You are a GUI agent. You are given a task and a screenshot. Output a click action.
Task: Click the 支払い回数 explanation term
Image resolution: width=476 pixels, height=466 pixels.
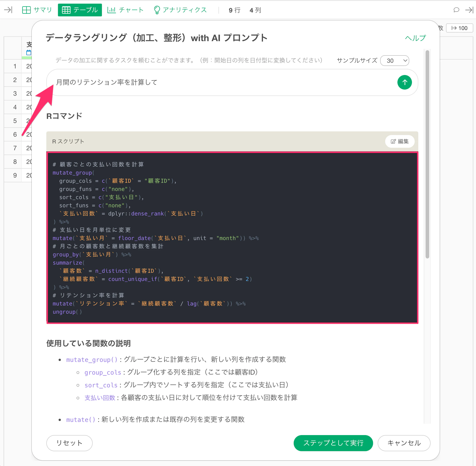[x=100, y=398]
